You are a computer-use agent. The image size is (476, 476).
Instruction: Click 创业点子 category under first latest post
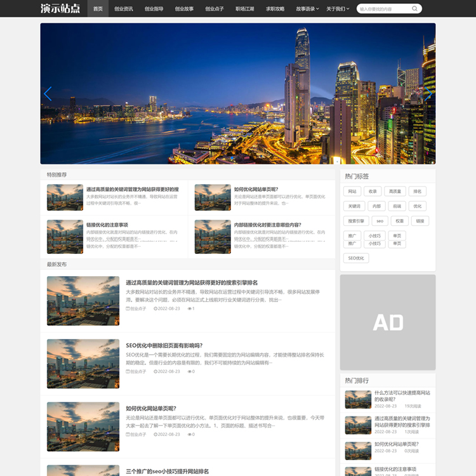coord(136,308)
